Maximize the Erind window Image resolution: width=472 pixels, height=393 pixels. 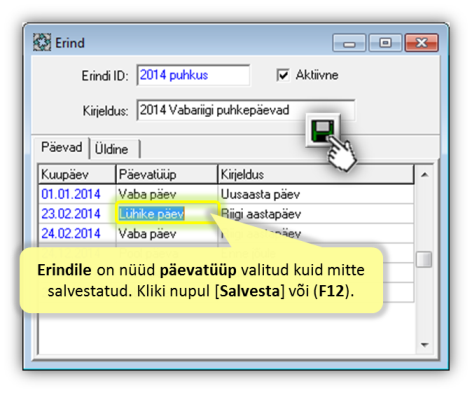pos(385,43)
